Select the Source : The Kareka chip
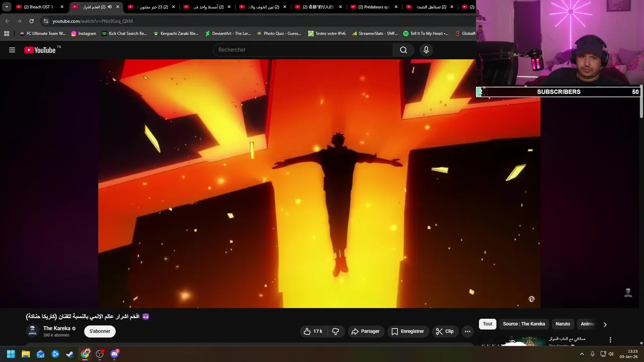Viewport: 644px width, 362px height. pos(524,324)
